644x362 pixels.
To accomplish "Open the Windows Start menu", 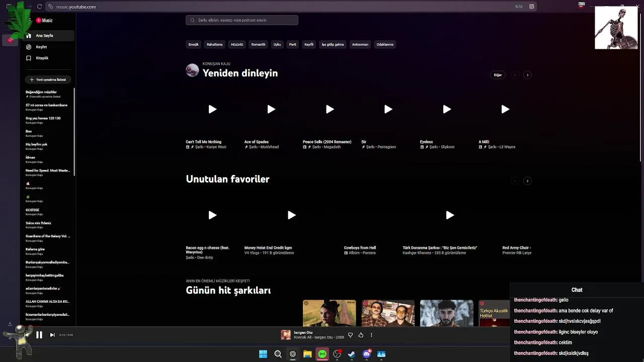I will click(263, 354).
